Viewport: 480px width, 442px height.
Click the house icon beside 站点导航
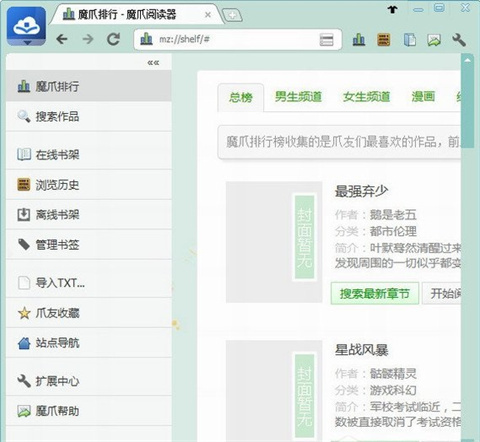pyautogui.click(x=24, y=343)
